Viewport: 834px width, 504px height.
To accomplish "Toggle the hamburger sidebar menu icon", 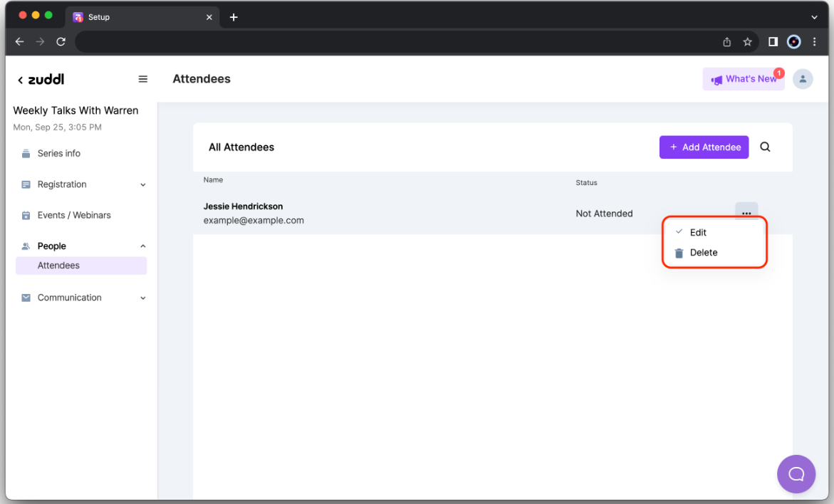I will [x=143, y=79].
